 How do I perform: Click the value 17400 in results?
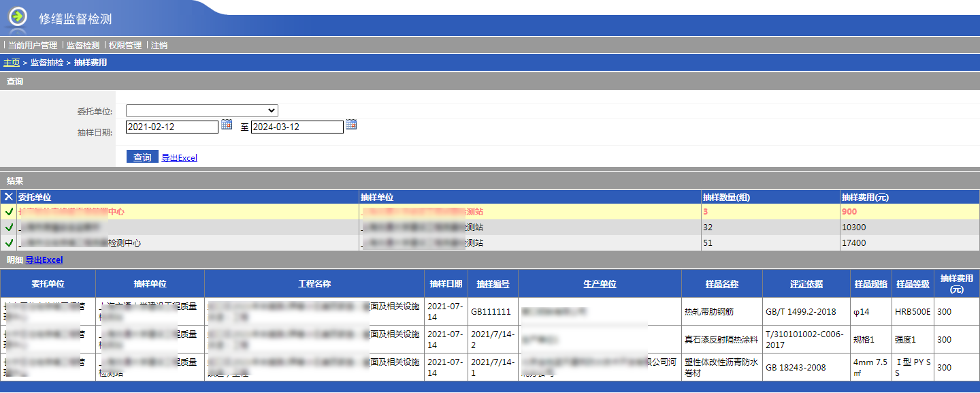pos(853,242)
